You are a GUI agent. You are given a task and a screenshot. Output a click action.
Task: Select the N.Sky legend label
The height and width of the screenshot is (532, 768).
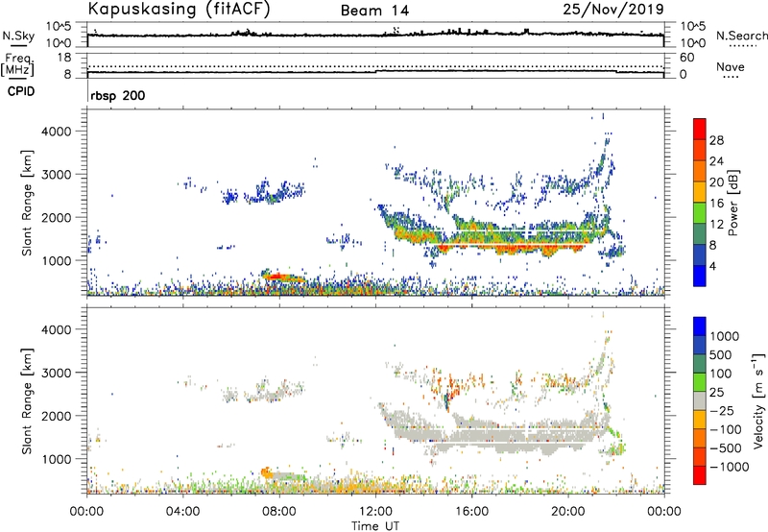tap(18, 36)
